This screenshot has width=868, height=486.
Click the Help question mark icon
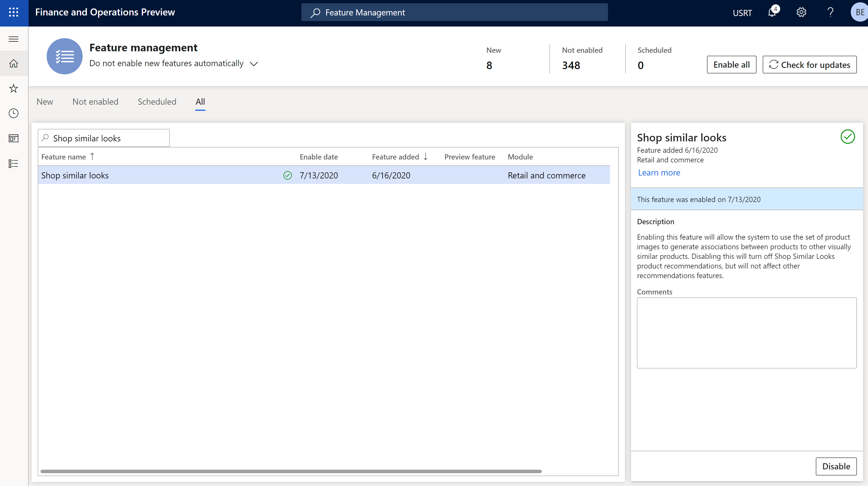(829, 12)
